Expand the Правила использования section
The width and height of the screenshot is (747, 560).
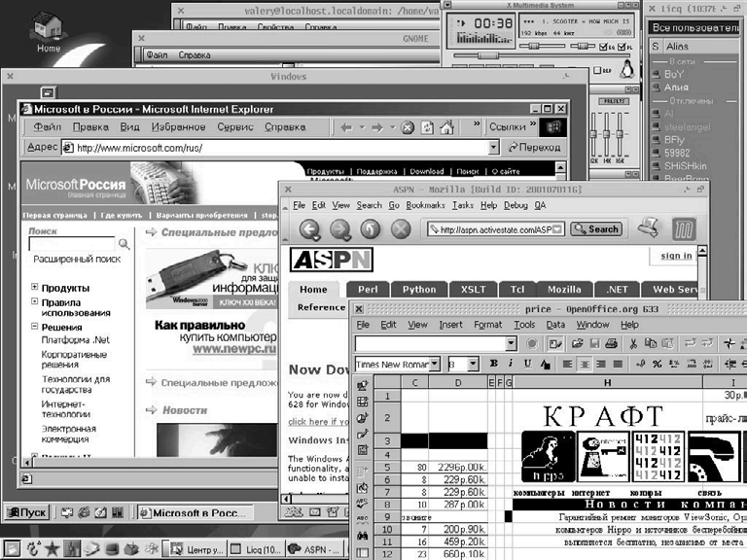[35, 300]
